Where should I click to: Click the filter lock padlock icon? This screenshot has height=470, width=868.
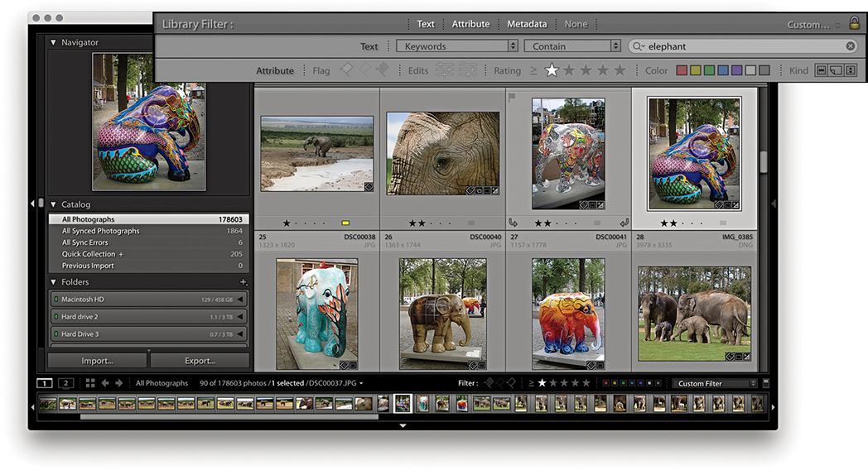pos(855,24)
